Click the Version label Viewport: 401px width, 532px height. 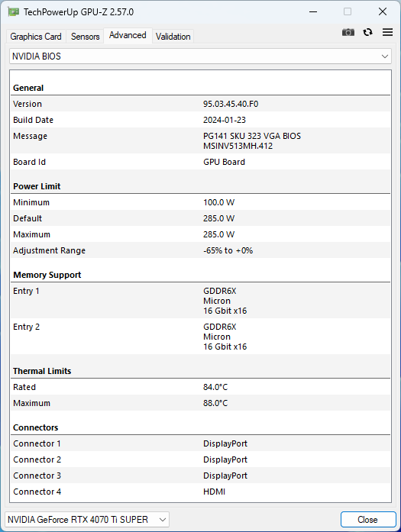click(x=27, y=104)
